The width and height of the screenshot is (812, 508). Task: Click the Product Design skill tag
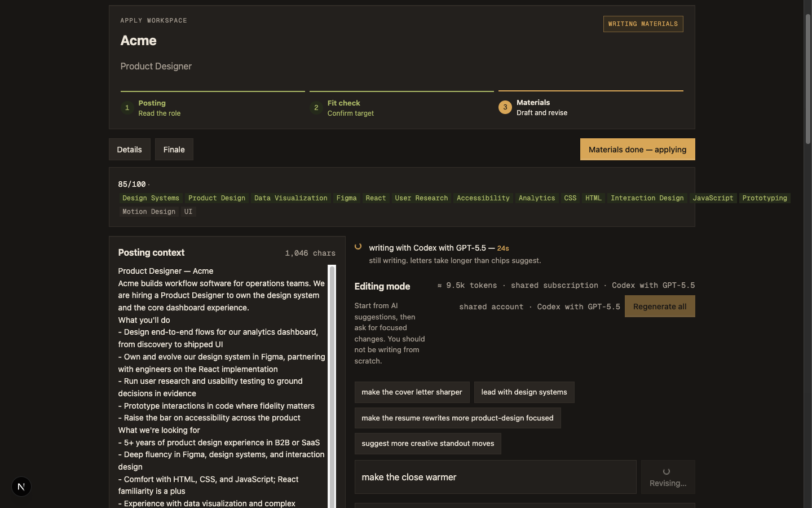click(x=217, y=198)
